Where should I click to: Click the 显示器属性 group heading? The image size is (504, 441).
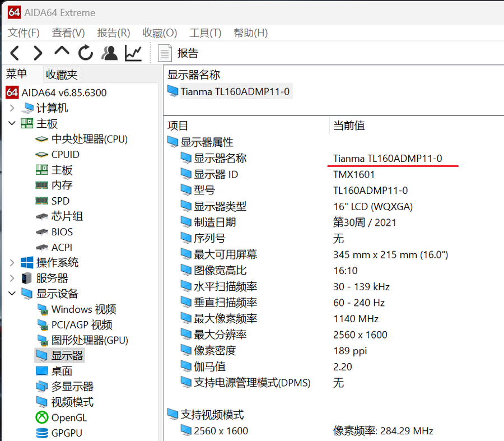click(207, 142)
